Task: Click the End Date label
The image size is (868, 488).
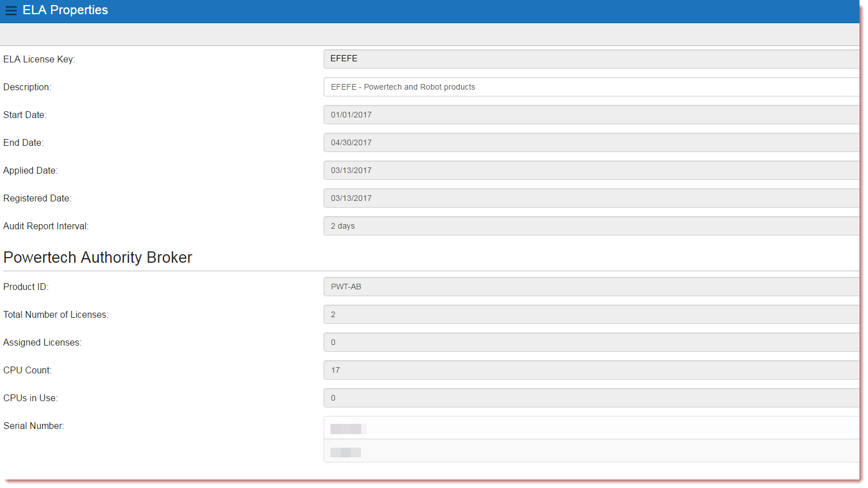Action: [x=23, y=142]
